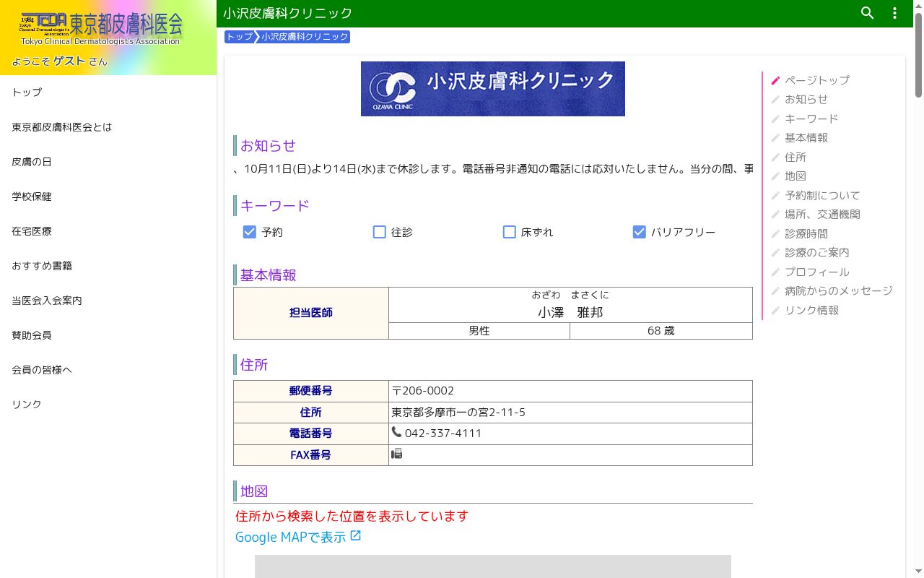
Task: Jump to 住所 in the page index
Action: (x=796, y=157)
